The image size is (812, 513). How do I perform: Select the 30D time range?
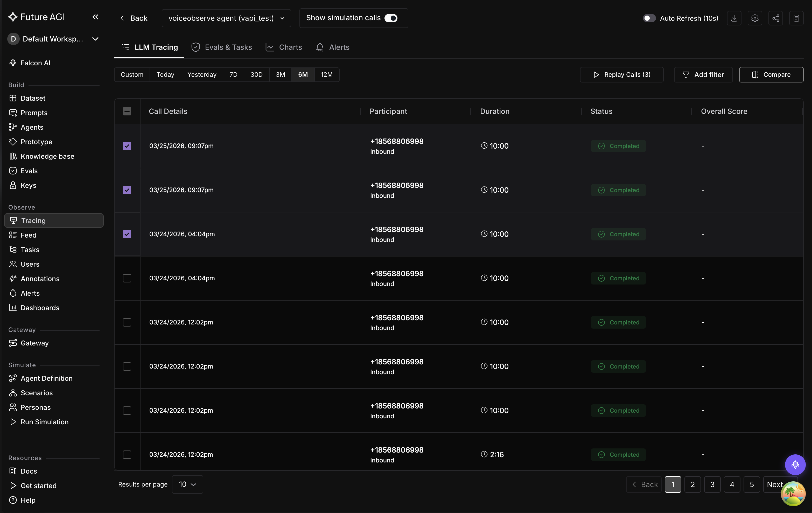256,74
